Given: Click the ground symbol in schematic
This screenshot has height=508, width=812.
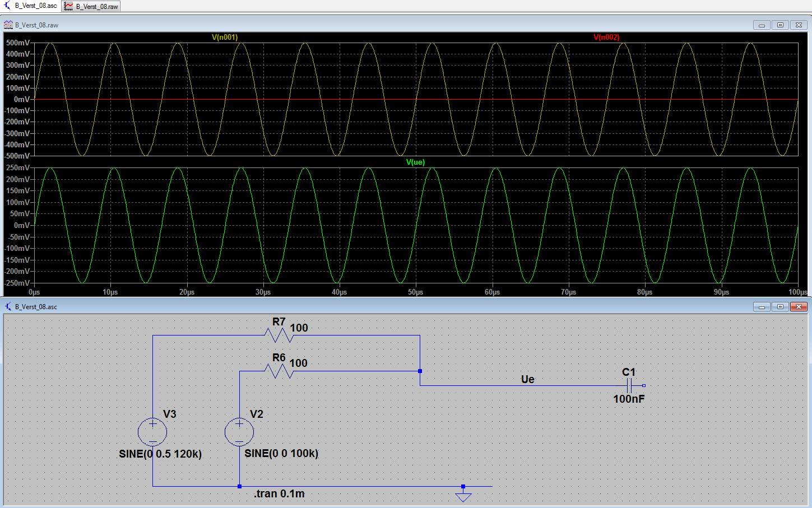Looking at the screenshot, I should [x=463, y=497].
